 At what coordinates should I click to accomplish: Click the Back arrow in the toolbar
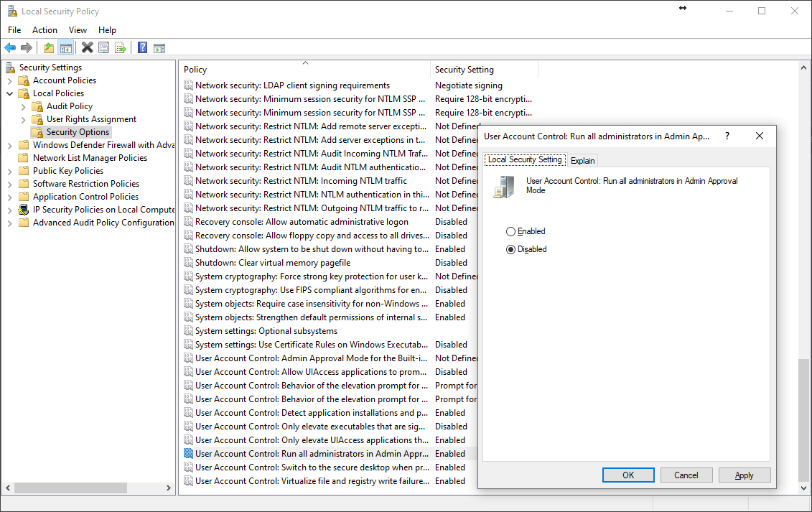10,48
